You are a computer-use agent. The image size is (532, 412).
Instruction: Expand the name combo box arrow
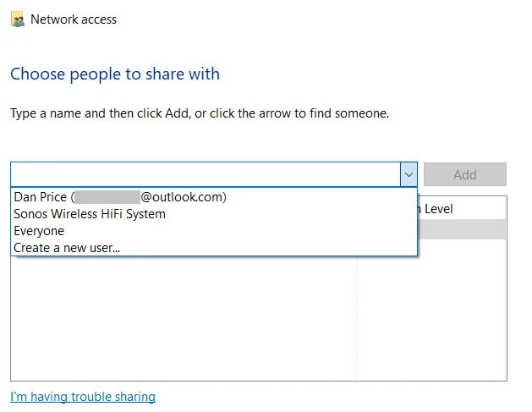point(409,174)
